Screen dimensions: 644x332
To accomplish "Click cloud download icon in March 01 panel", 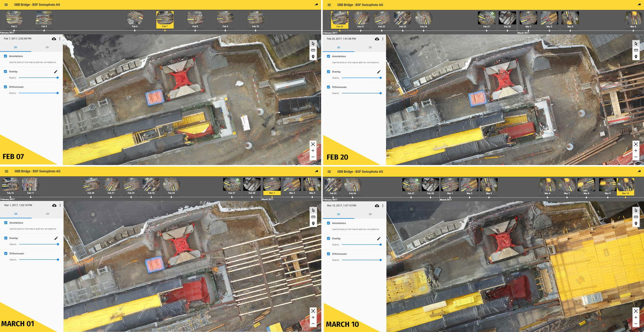I will [54, 205].
